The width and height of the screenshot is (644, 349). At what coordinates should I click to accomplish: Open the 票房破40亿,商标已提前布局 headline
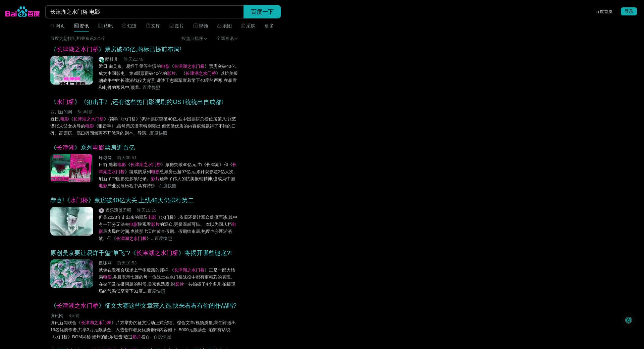tap(116, 49)
